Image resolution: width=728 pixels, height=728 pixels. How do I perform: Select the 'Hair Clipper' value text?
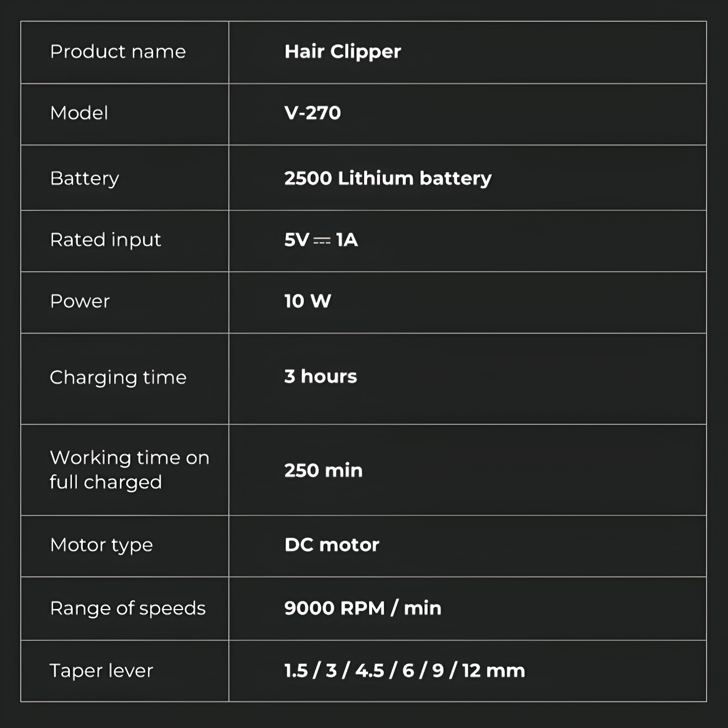[x=343, y=52]
